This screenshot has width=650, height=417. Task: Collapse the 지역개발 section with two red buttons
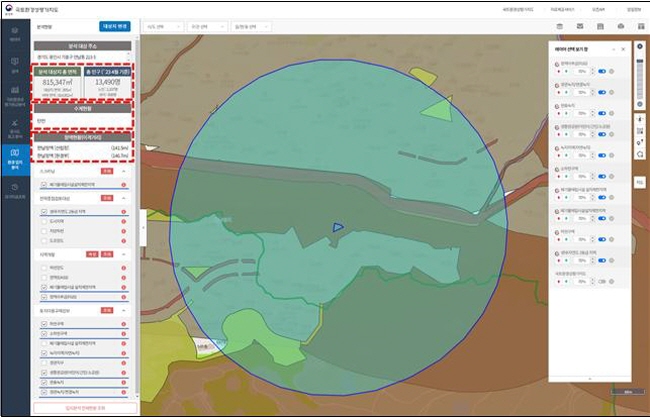coord(124,254)
